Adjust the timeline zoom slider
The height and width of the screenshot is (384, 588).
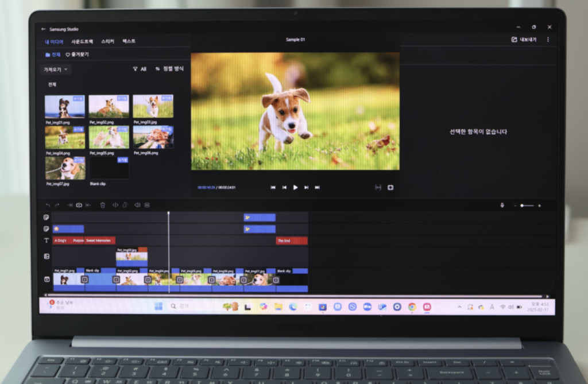[527, 205]
